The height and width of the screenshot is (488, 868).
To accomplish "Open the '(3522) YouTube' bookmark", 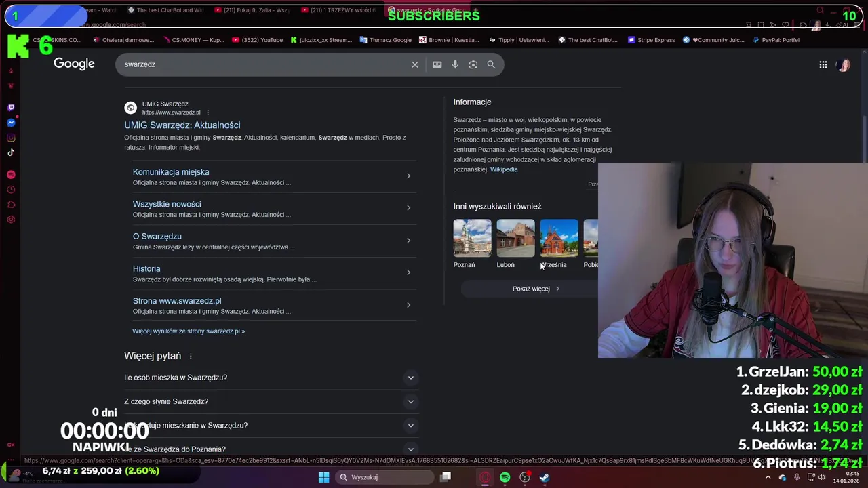I will (258, 40).
